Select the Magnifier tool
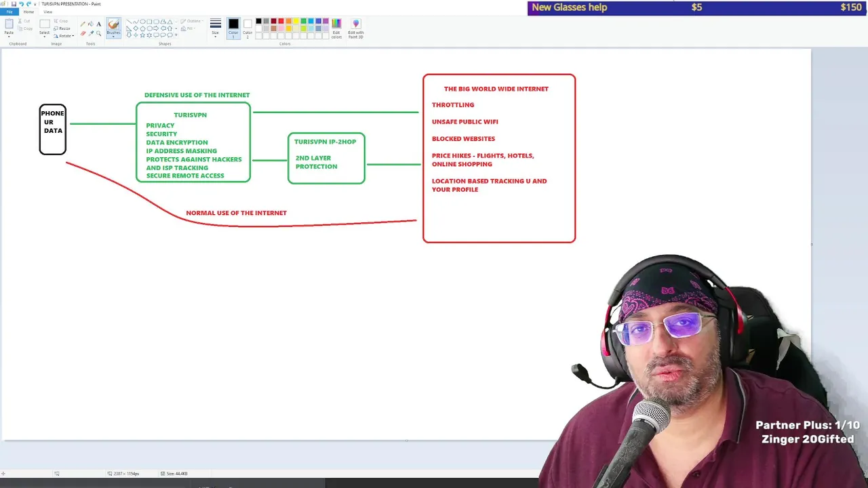 point(99,33)
